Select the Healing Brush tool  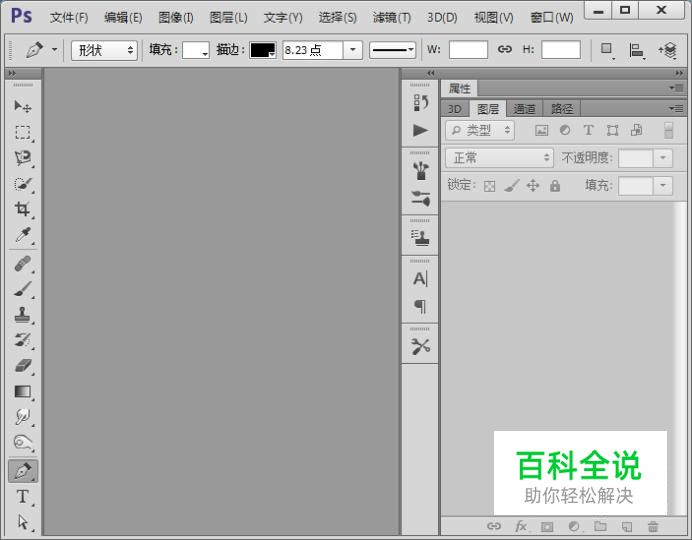23,264
